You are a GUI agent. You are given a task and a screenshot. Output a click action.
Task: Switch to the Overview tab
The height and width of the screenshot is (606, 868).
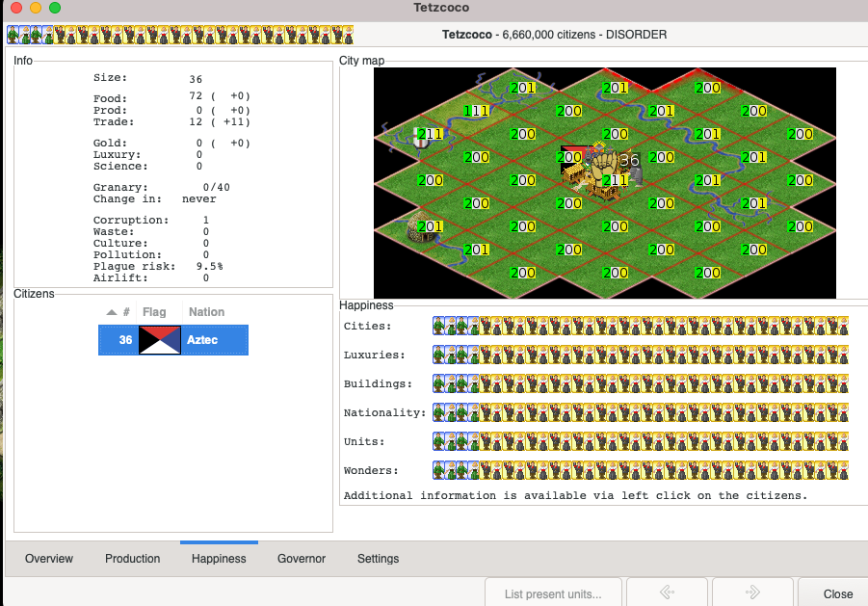49,559
